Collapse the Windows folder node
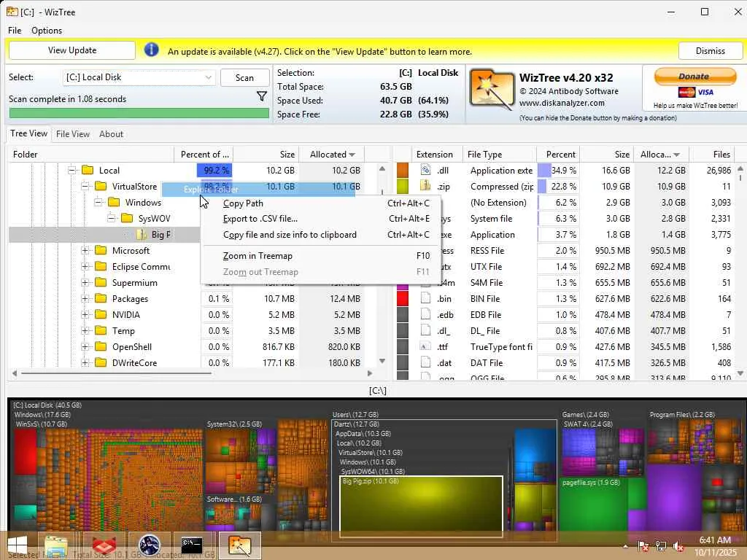This screenshot has width=747, height=560. pos(98,203)
